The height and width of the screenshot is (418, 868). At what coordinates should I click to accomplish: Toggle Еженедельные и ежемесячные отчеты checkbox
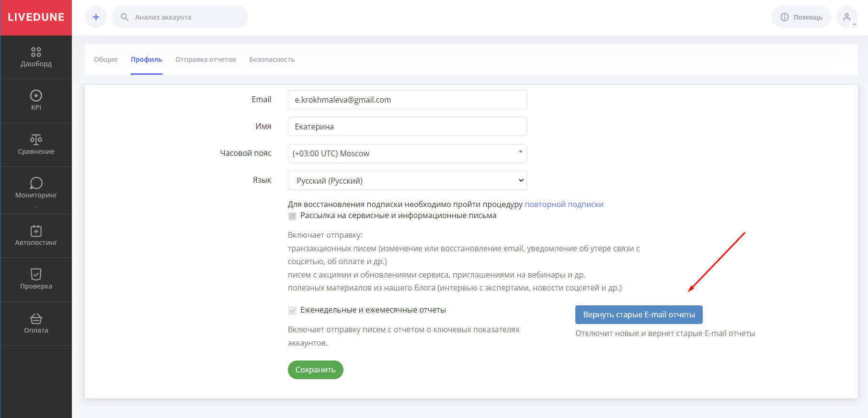(292, 311)
